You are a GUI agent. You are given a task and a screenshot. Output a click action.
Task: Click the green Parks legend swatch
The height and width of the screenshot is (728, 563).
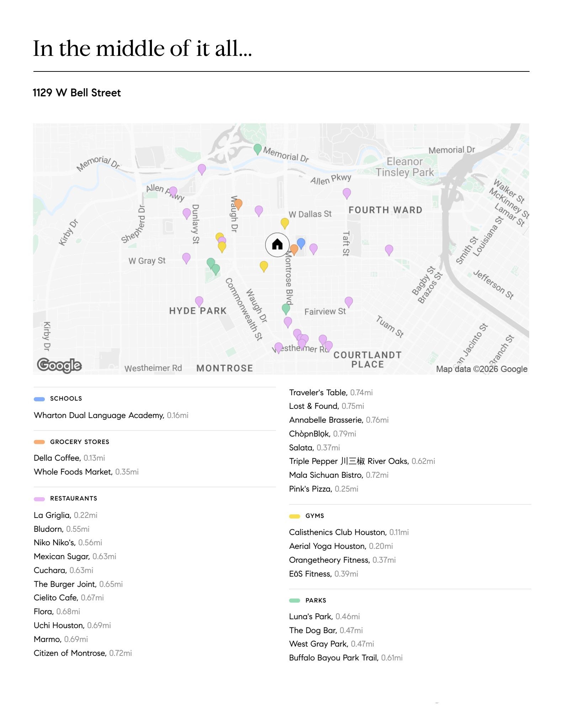pos(294,600)
